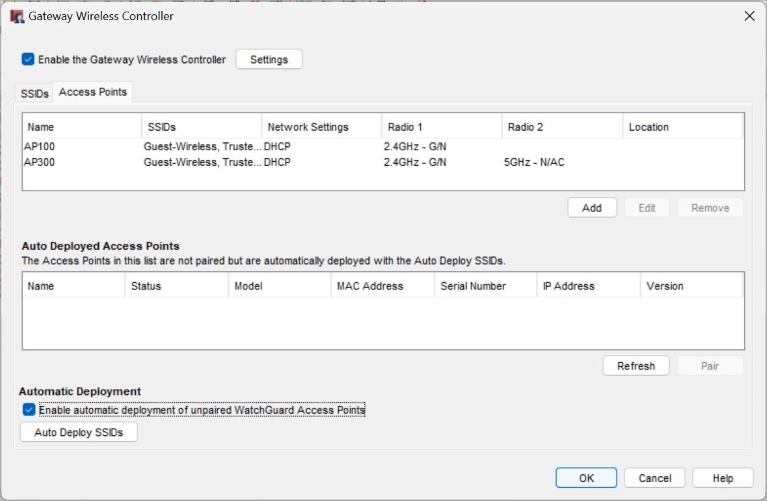Open the Settings button
Viewport: 767px width, 501px height.
[x=269, y=59]
